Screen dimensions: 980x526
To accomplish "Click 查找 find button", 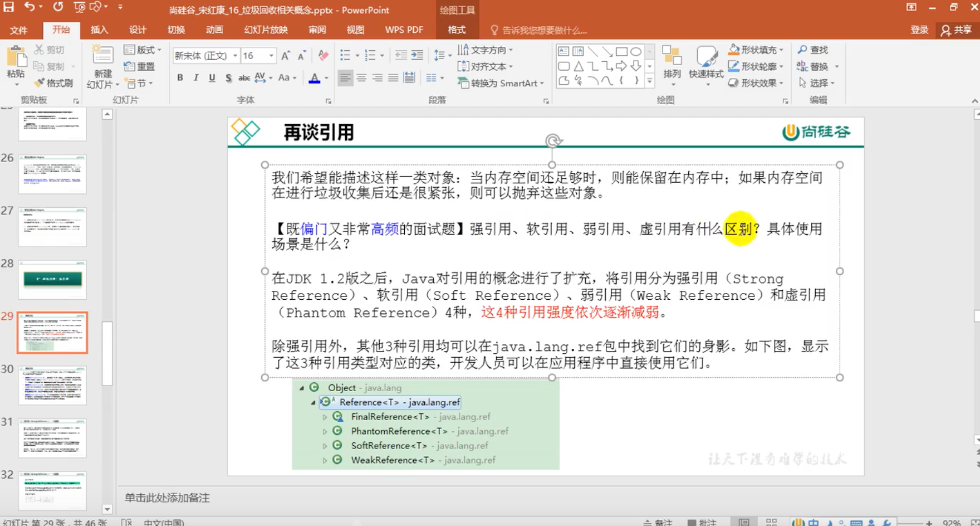I will pos(813,50).
